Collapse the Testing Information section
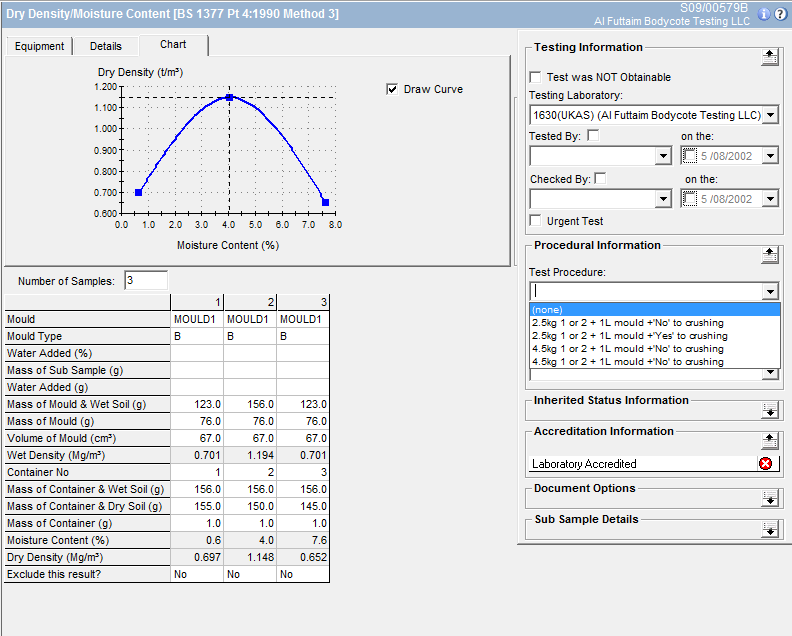 click(x=769, y=56)
